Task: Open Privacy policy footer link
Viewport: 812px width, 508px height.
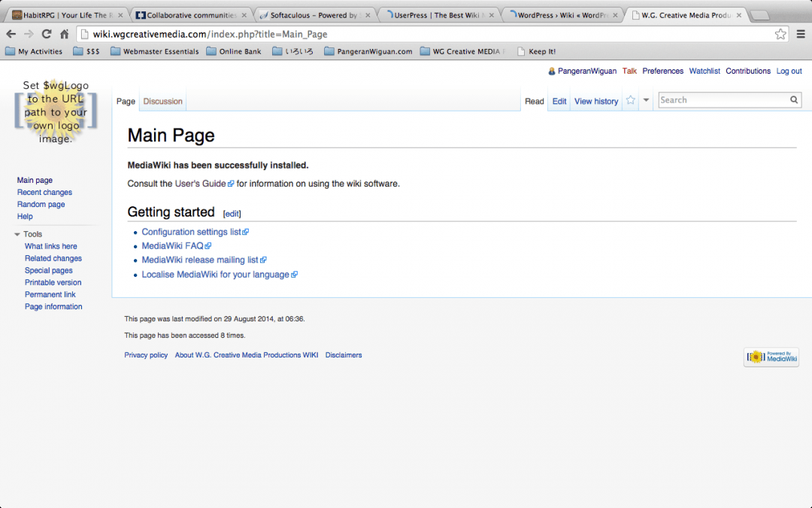Action: coord(146,355)
